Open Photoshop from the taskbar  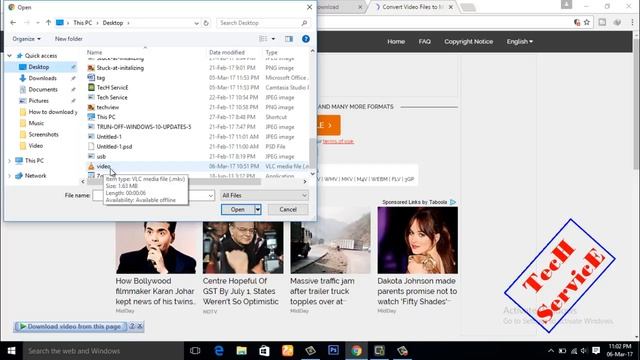[x=333, y=351]
